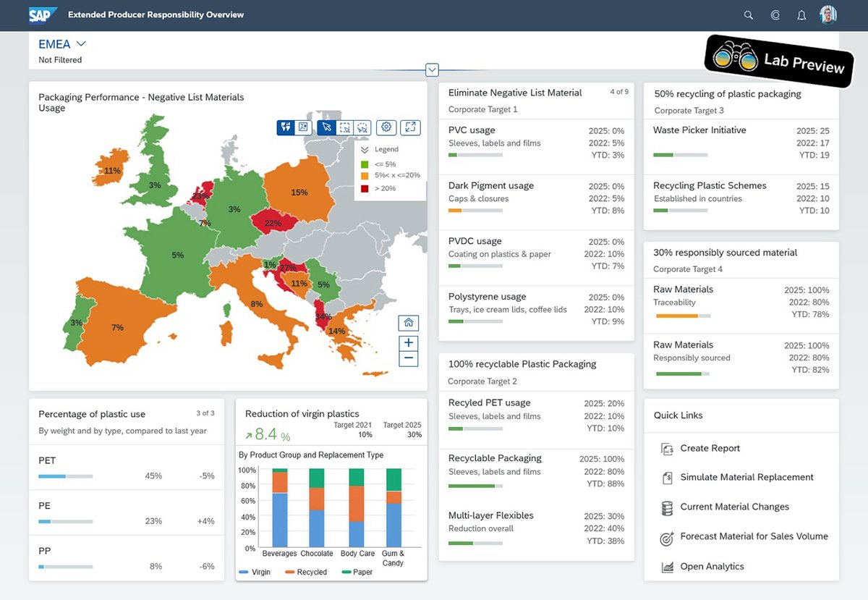Open the notifications bell in the top bar

click(801, 14)
